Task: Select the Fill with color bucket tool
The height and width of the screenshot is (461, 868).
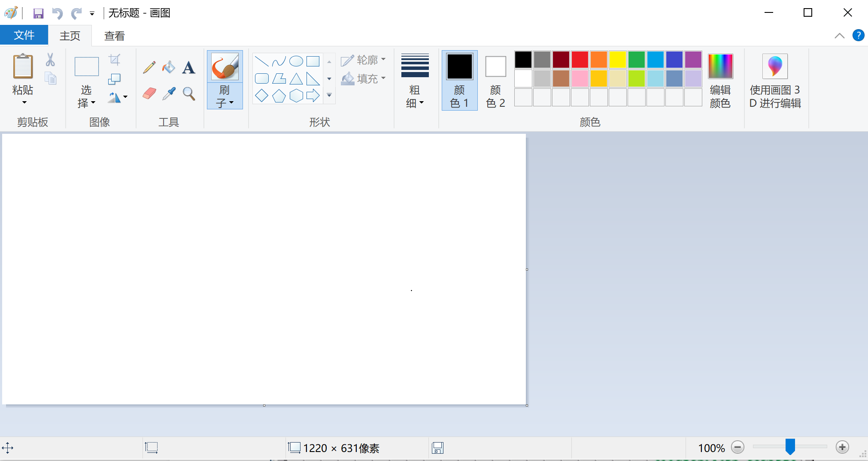Action: coord(169,67)
